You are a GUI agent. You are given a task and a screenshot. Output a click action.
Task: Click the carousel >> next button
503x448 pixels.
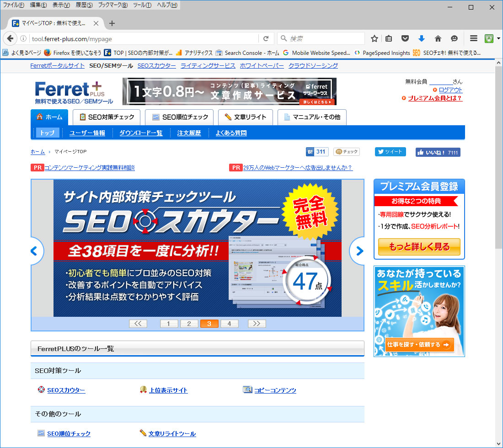point(257,324)
